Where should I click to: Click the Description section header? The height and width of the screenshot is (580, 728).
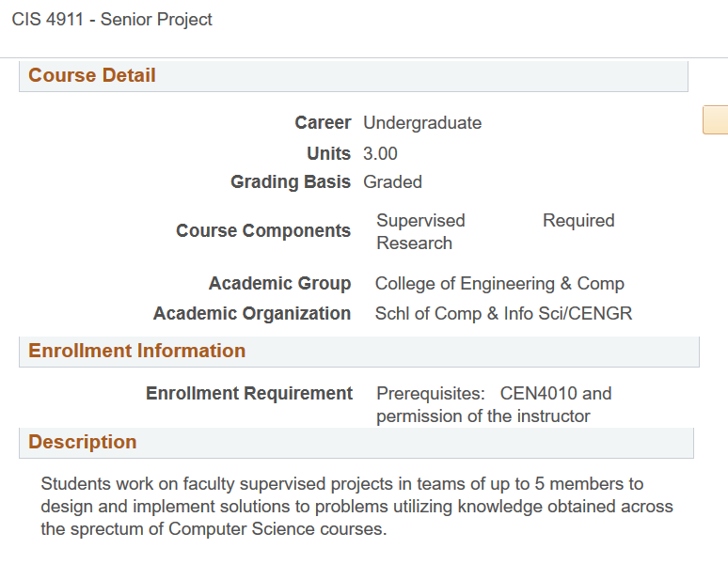[x=83, y=443]
